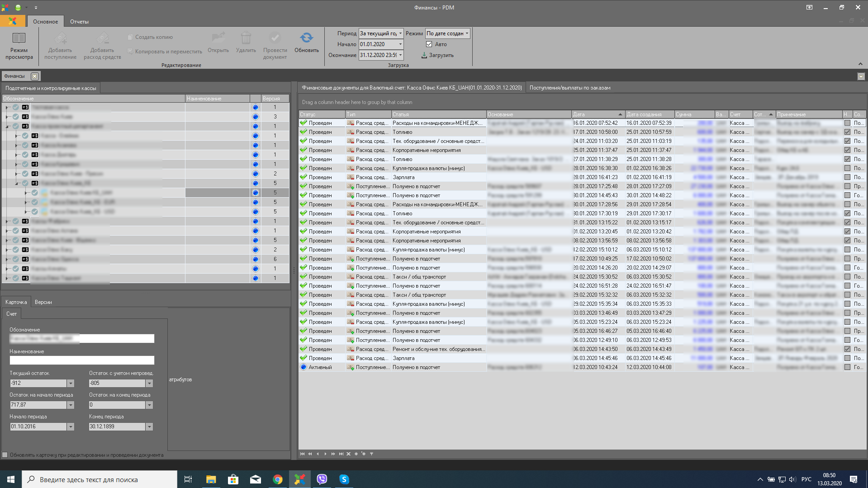
Task: Click the navigator filter funnel icon
Action: [x=371, y=454]
